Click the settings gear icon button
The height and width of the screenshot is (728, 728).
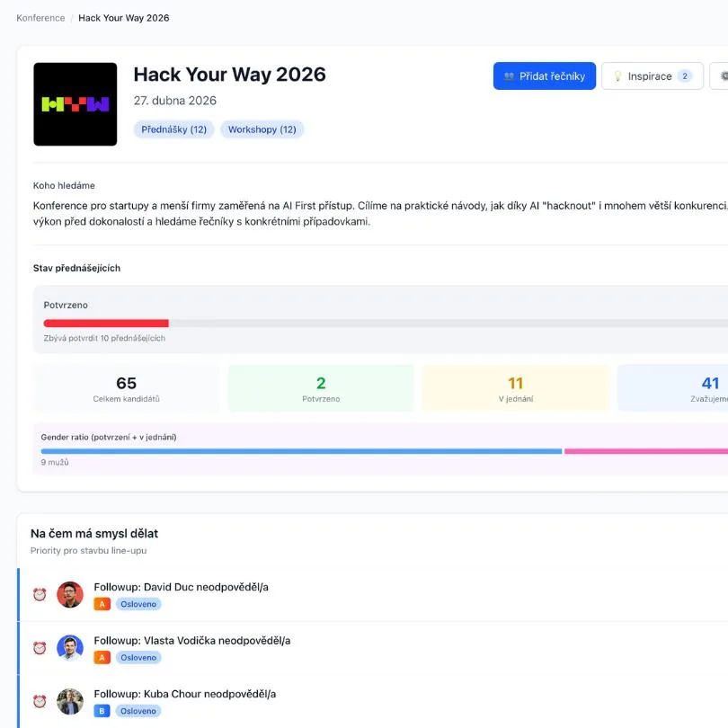[721, 76]
